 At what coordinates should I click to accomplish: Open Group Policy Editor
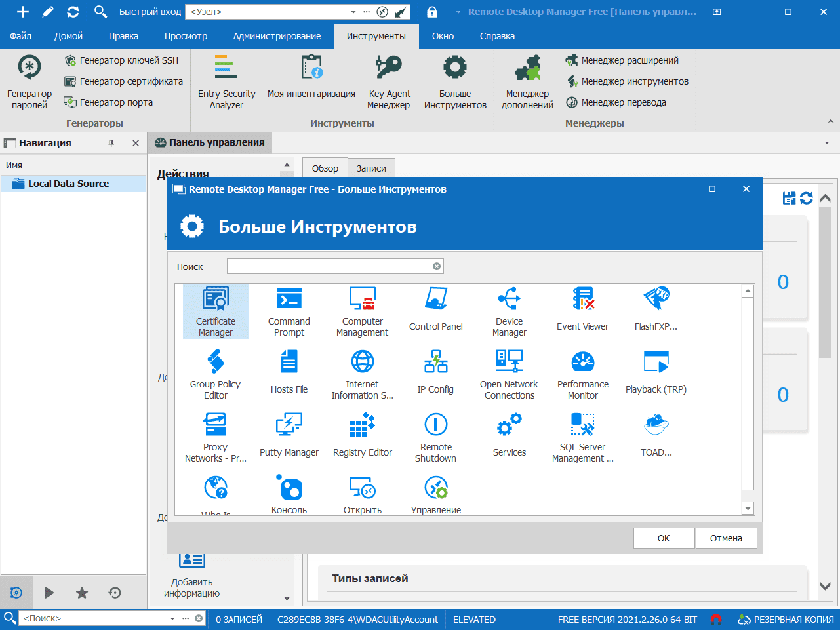click(216, 374)
